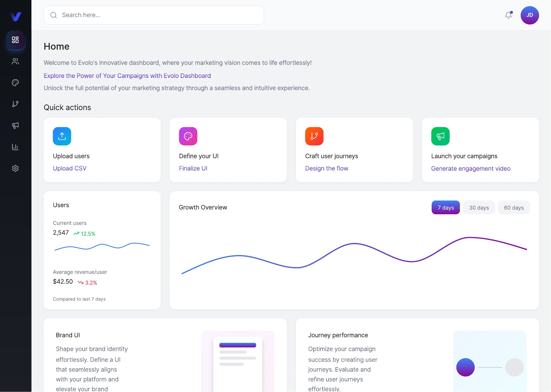The width and height of the screenshot is (551, 392).
Task: Click the Home page heading
Action: 56,46
